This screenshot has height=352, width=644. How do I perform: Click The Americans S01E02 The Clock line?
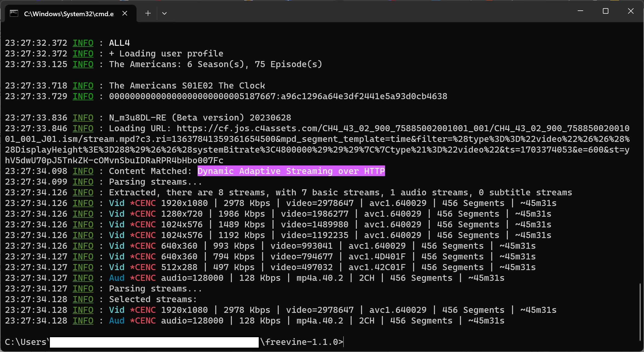pyautogui.click(x=187, y=86)
